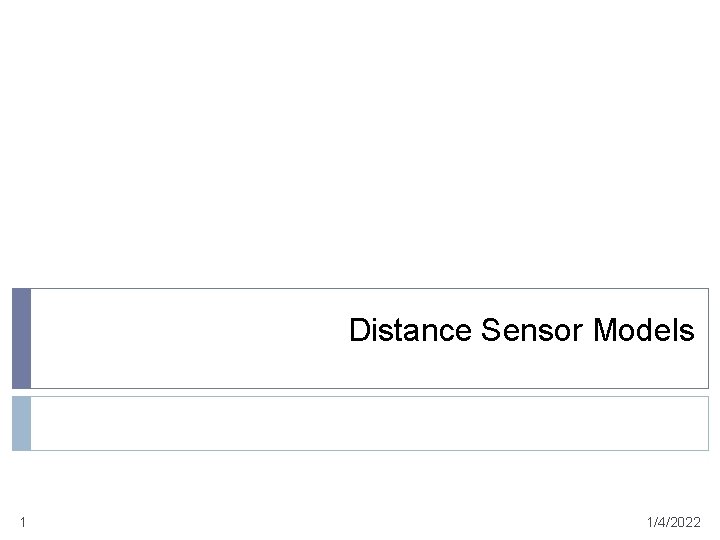Click the capital "S" in "Sensor"
The image size is (720, 540).
490,331
